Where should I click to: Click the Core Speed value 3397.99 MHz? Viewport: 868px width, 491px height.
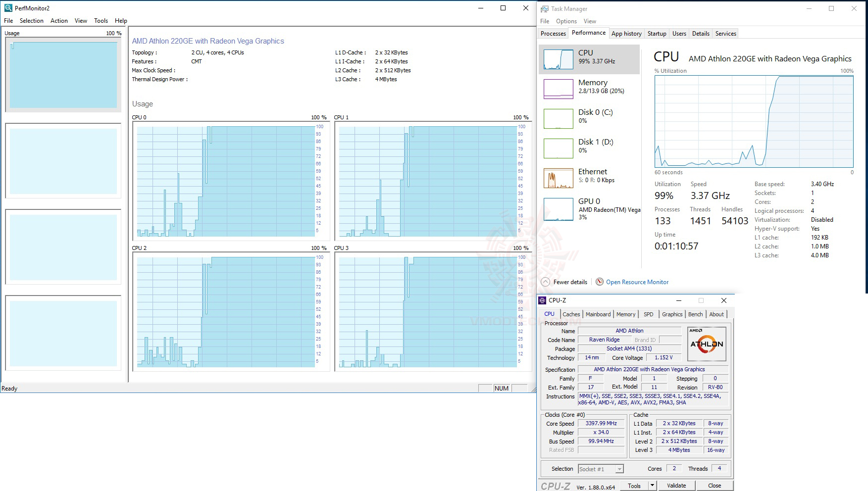pyautogui.click(x=601, y=424)
